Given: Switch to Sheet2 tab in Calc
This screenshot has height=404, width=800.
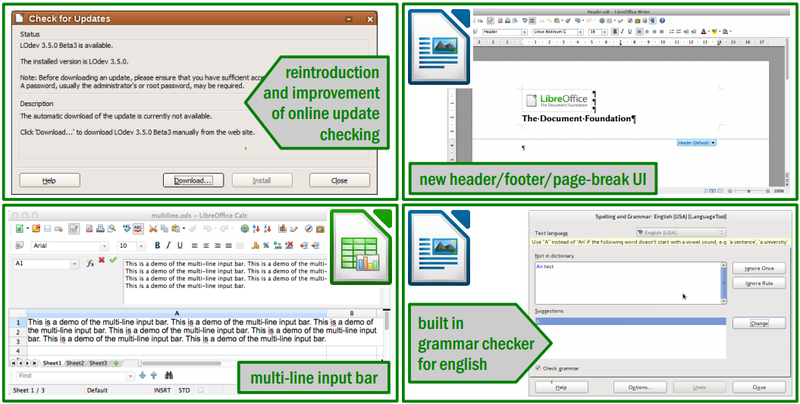Looking at the screenshot, I should (x=75, y=363).
